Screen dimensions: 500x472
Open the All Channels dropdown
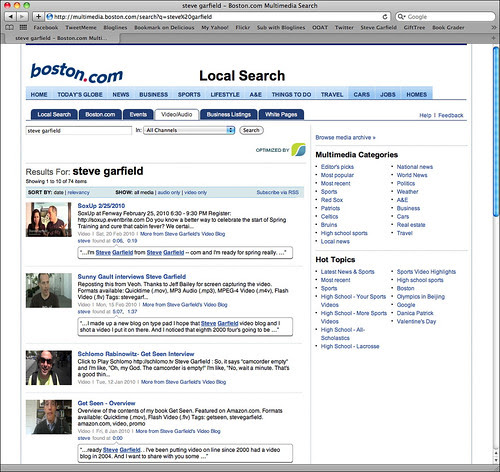[x=189, y=130]
